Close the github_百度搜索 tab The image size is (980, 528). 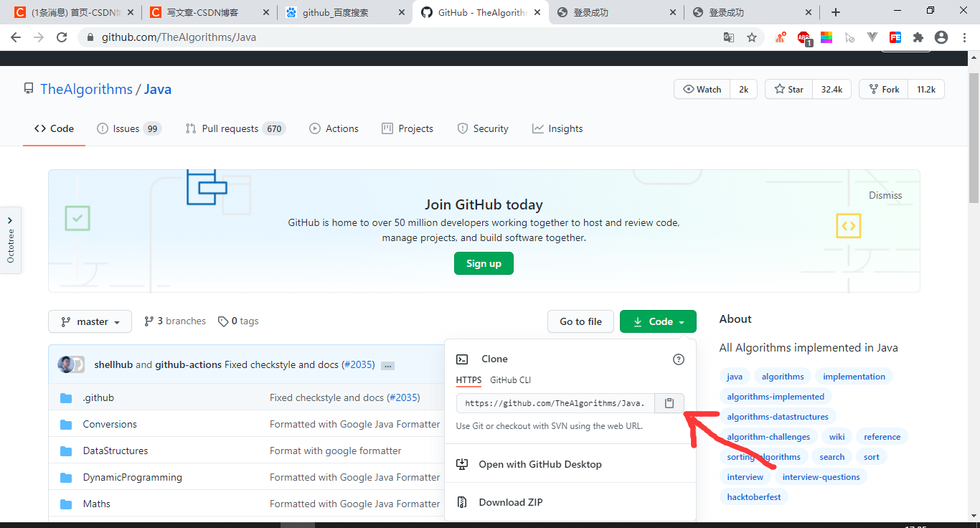[401, 12]
